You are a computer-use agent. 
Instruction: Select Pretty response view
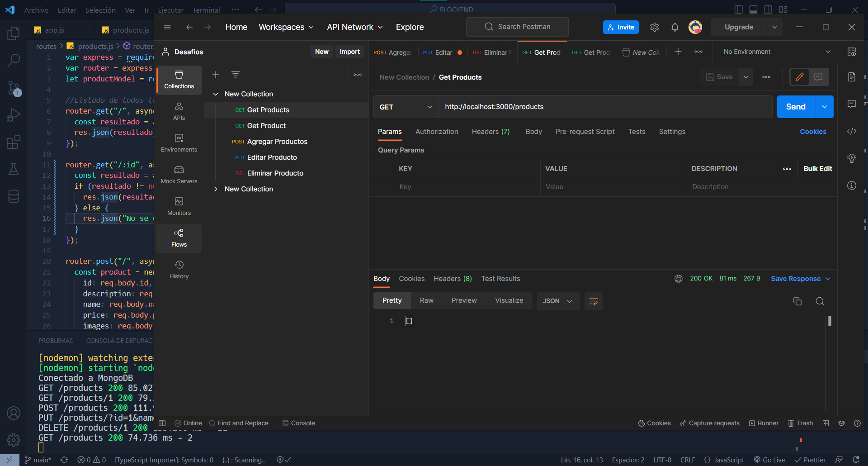pos(392,301)
